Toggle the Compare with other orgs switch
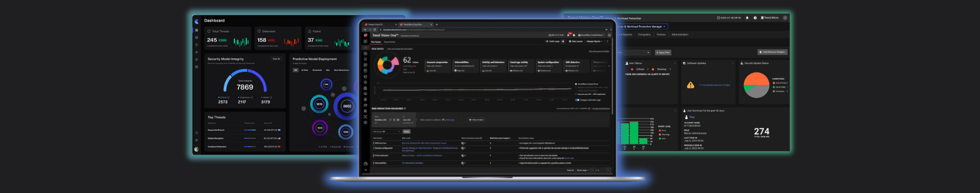The height and width of the screenshot is (193, 980). tap(577, 100)
